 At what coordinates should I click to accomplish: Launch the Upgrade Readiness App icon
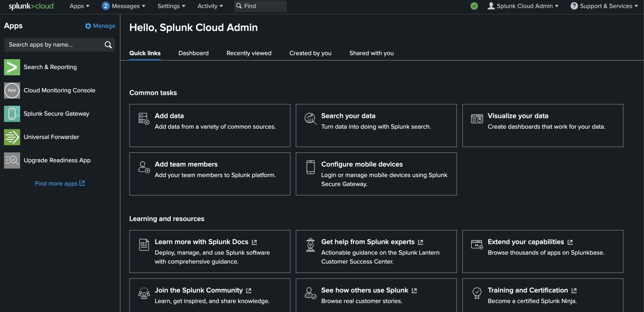point(12,160)
